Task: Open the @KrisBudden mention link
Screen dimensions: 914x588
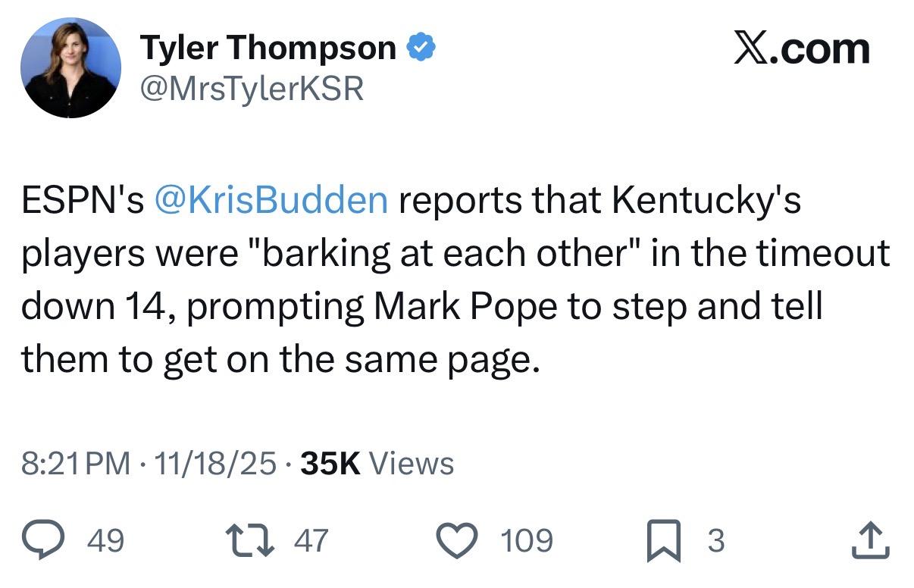Action: coord(271,200)
